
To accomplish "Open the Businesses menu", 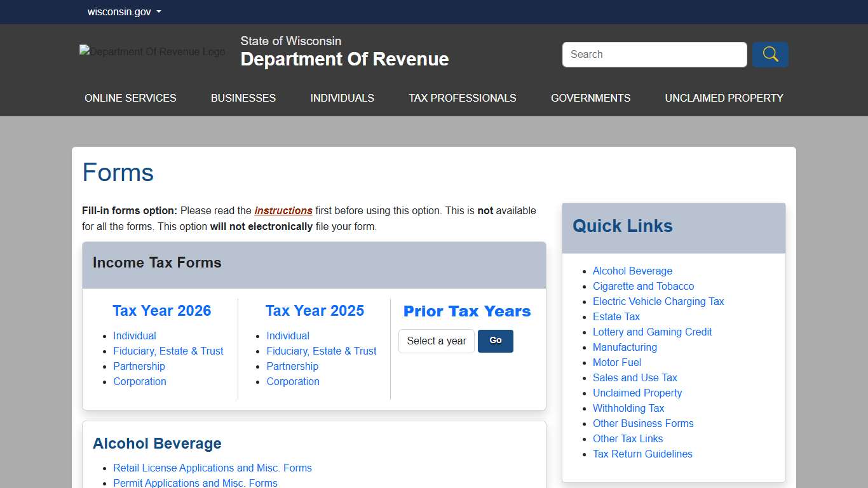I will click(x=243, y=98).
